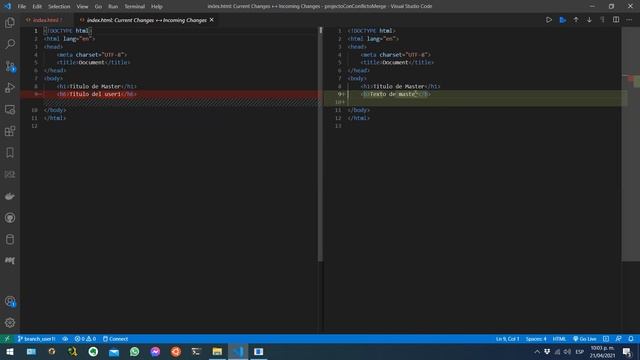Open the File menu
Image resolution: width=640 pixels, height=360 pixels.
tap(22, 7)
